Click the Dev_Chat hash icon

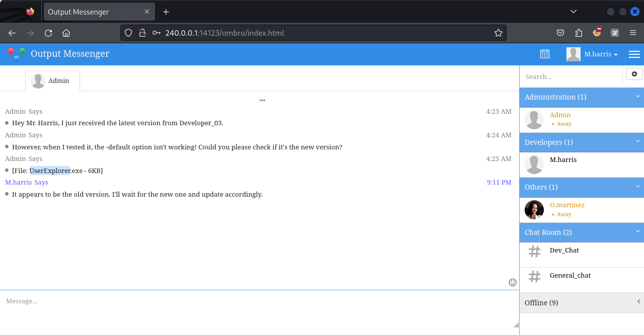pos(535,251)
